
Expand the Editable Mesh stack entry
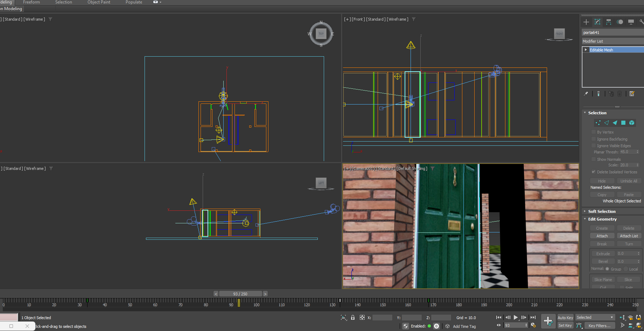[586, 50]
